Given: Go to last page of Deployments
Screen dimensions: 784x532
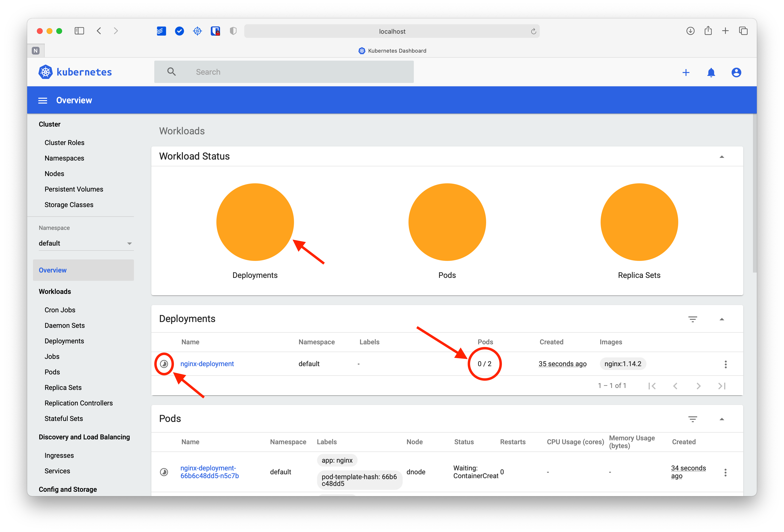Looking at the screenshot, I should coord(722,386).
